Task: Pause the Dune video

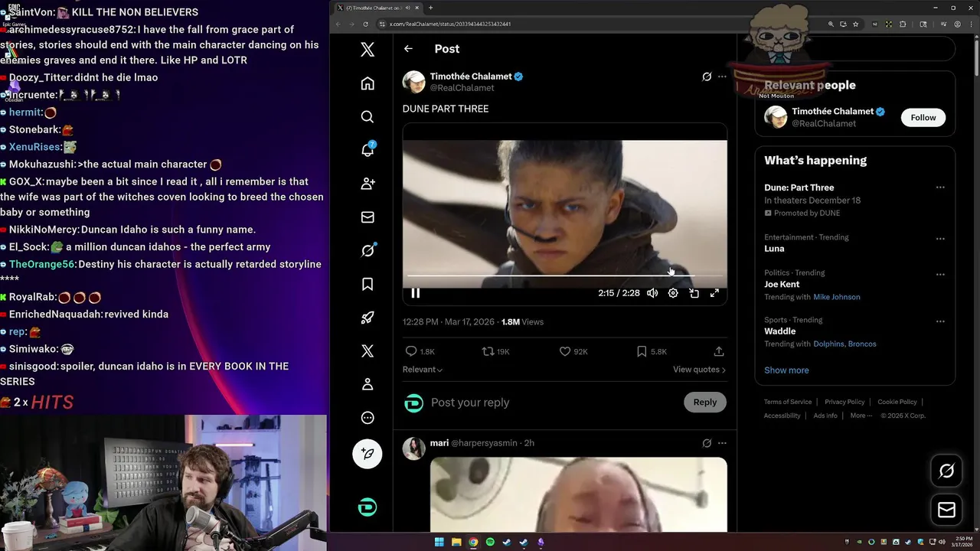Action: 416,293
